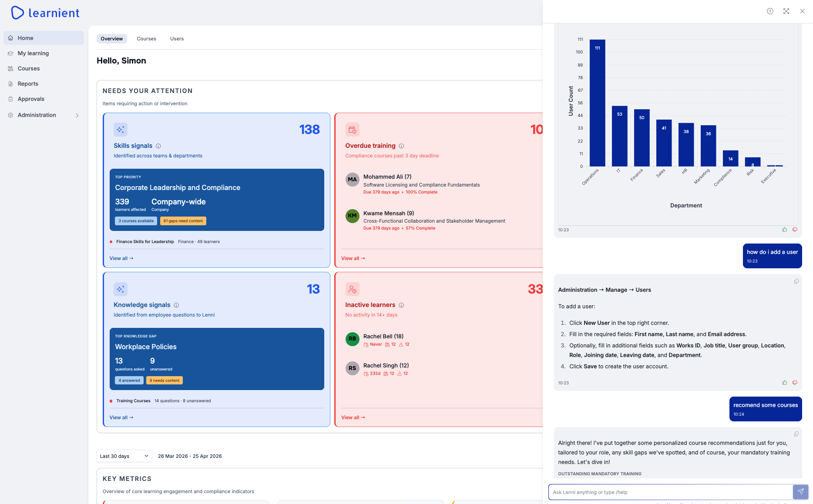
Task: Click the My learning sidebar icon
Action: tap(10, 53)
